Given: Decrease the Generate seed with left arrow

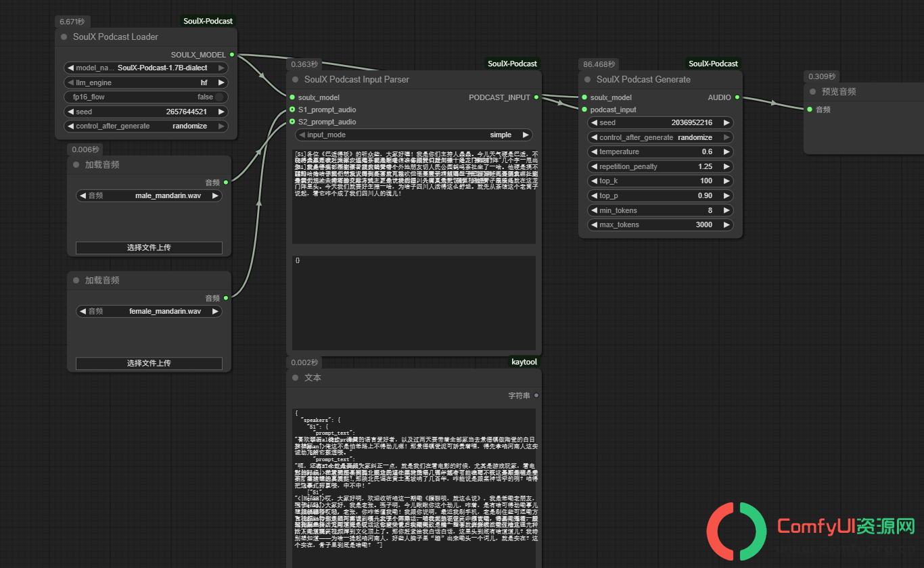Looking at the screenshot, I should (594, 123).
